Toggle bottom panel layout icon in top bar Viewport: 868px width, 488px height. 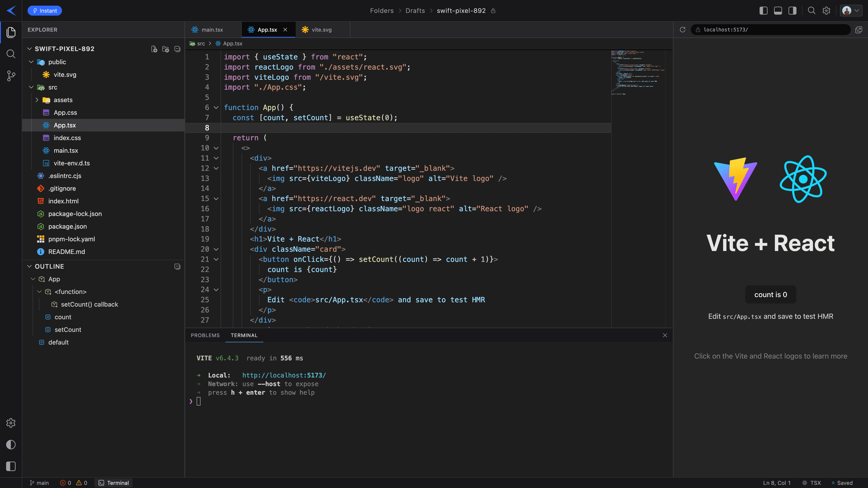coord(778,11)
